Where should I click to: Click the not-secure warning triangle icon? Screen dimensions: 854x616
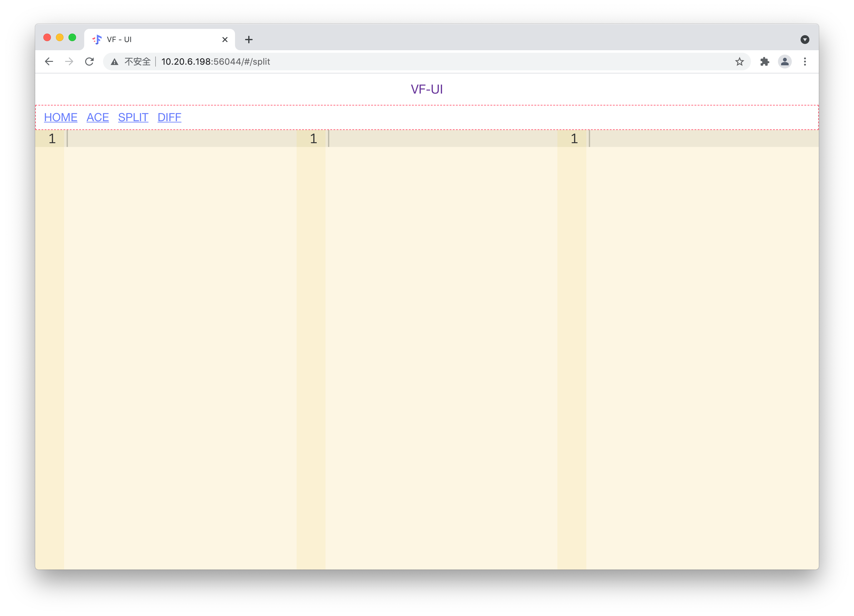pyautogui.click(x=114, y=62)
